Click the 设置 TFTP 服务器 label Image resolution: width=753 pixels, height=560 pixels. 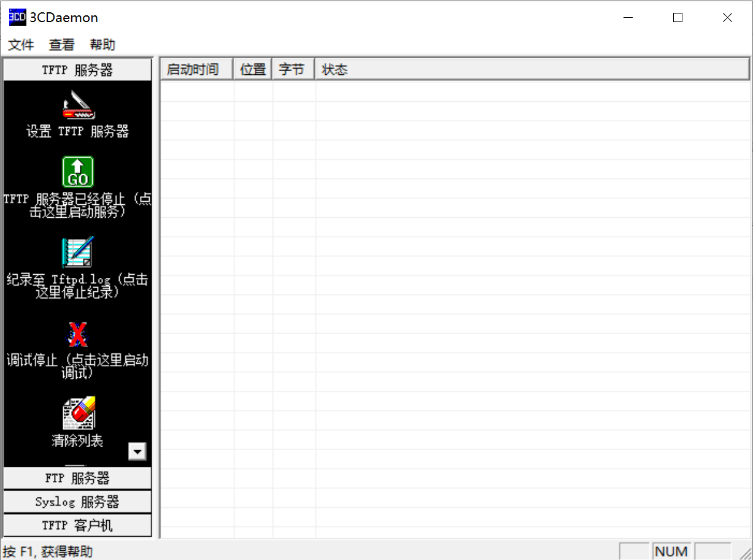tap(78, 131)
